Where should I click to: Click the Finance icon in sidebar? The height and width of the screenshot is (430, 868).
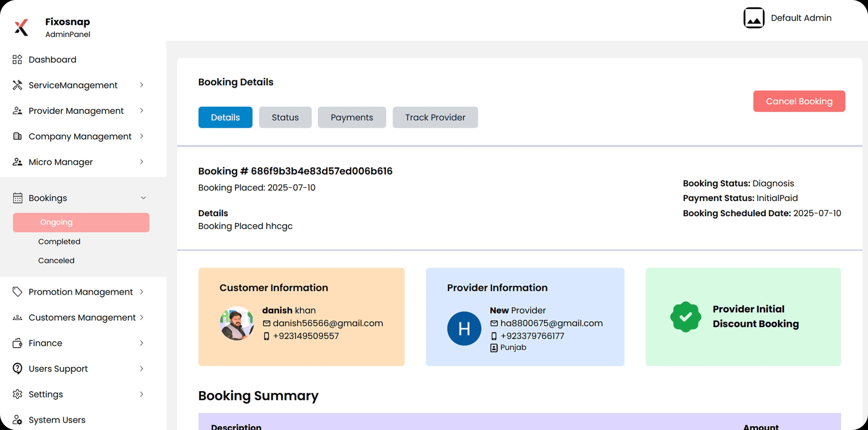(x=17, y=343)
